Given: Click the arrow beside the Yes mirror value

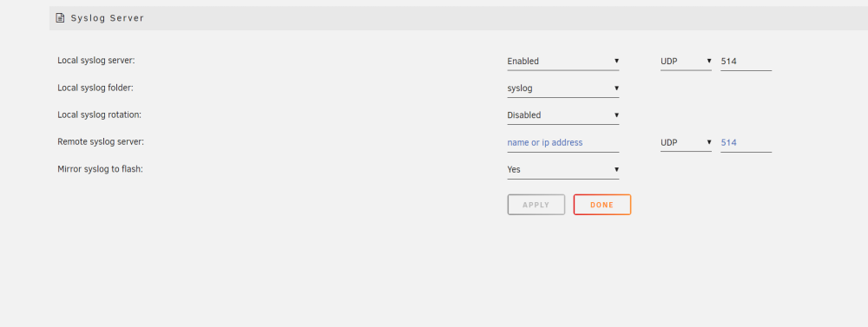Looking at the screenshot, I should [616, 169].
